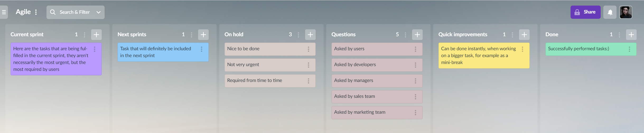Open the hamburger sidebar menu
644x133 pixels.
4,12
